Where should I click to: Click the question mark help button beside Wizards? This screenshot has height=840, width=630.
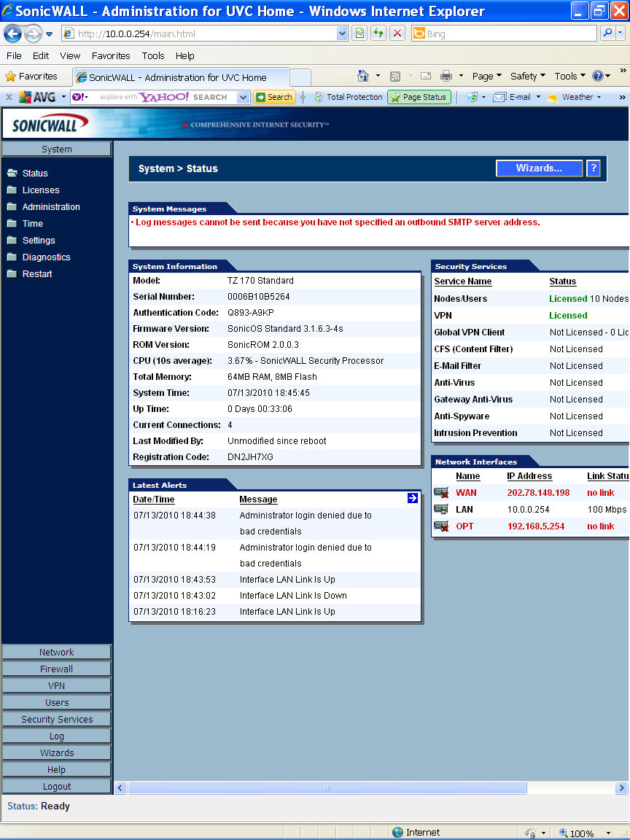coord(593,168)
